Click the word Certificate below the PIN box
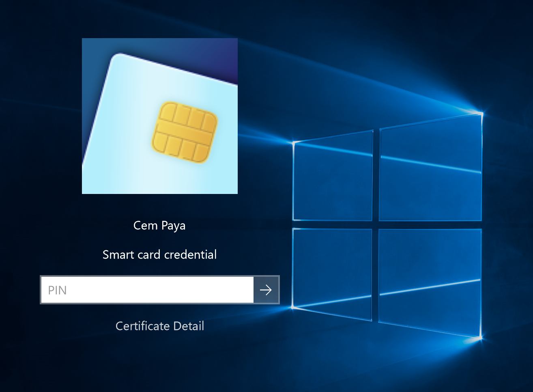 point(142,326)
